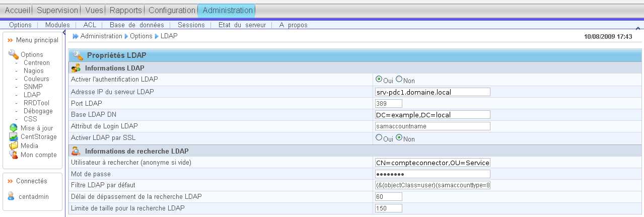Select Non for LDAP authentication
This screenshot has height=217, width=644.
399,79
